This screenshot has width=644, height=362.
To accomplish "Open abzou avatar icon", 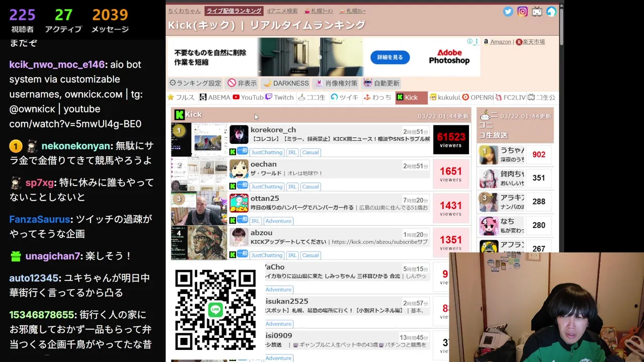I will (239, 237).
